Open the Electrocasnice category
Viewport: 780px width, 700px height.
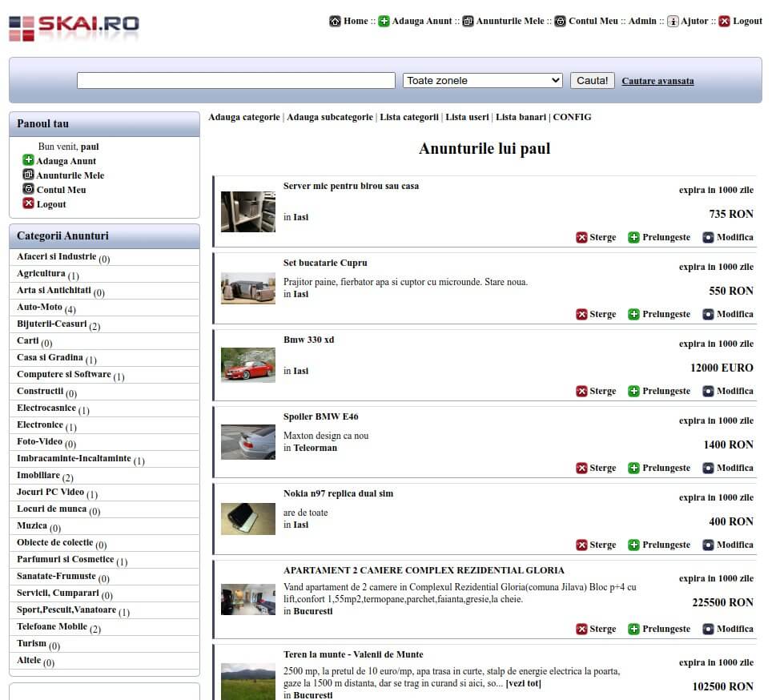[x=46, y=408]
